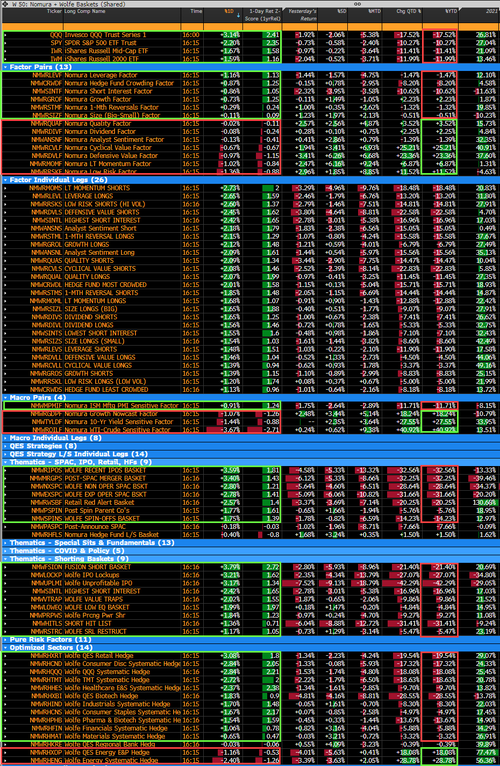The height and width of the screenshot is (766, 500).
Task: Select the DEFENSIVE VALUE SHORTS row
Action: [x=250, y=212]
